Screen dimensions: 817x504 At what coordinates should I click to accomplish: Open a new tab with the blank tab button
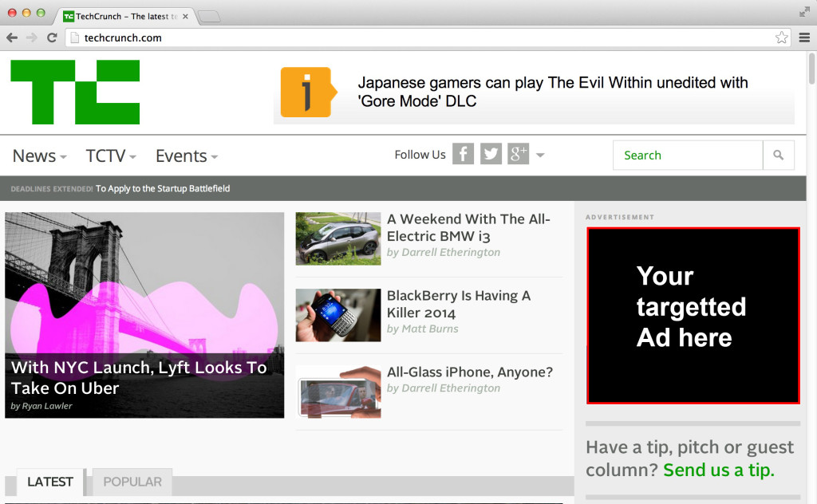[x=210, y=17]
